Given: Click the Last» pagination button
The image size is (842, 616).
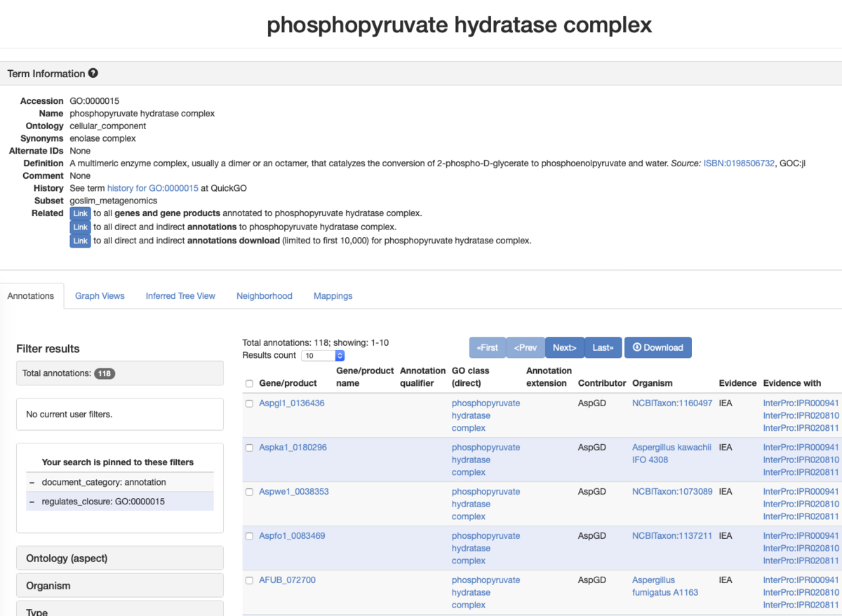Looking at the screenshot, I should 603,347.
